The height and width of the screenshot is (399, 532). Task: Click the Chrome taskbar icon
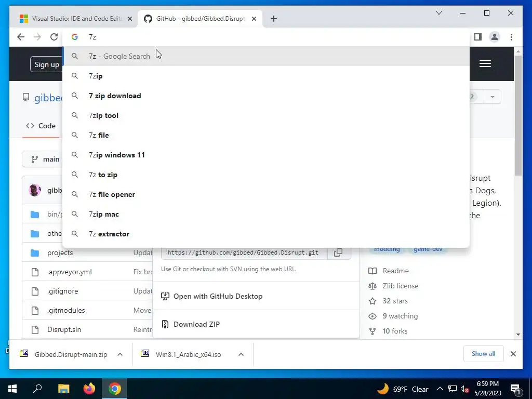coord(115,389)
